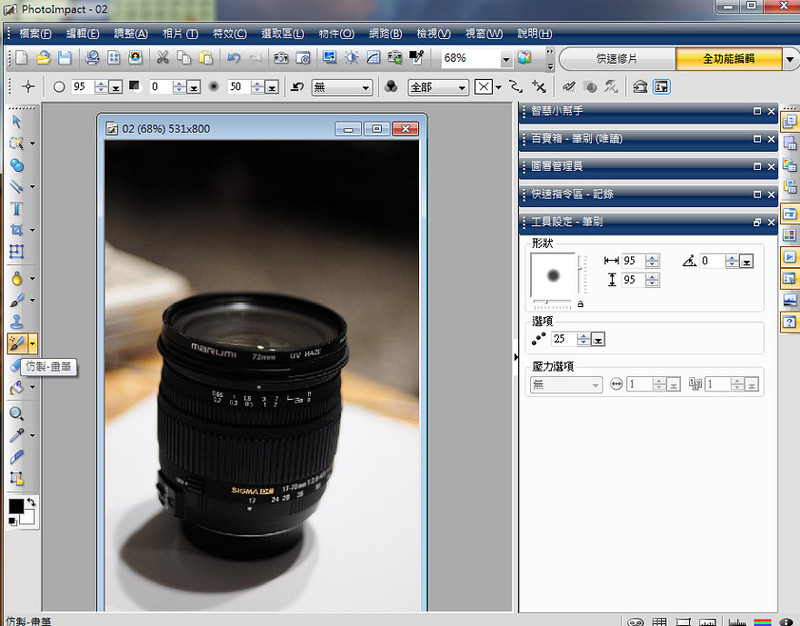
Task: Click the Paste clipboard icon
Action: tap(206, 58)
